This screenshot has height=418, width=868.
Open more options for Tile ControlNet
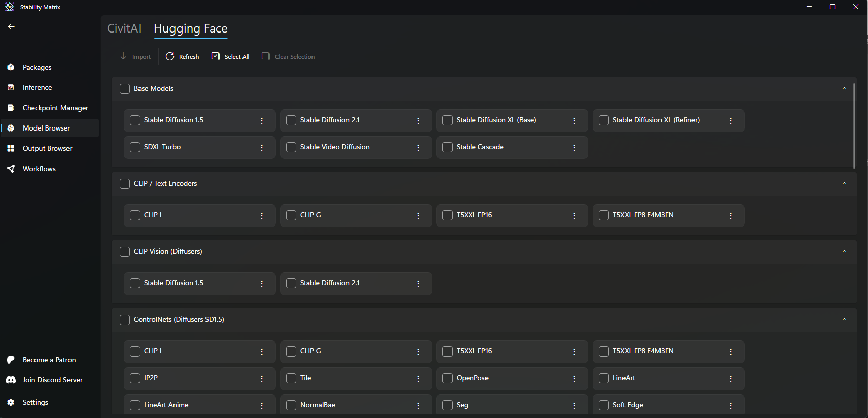[418, 379]
